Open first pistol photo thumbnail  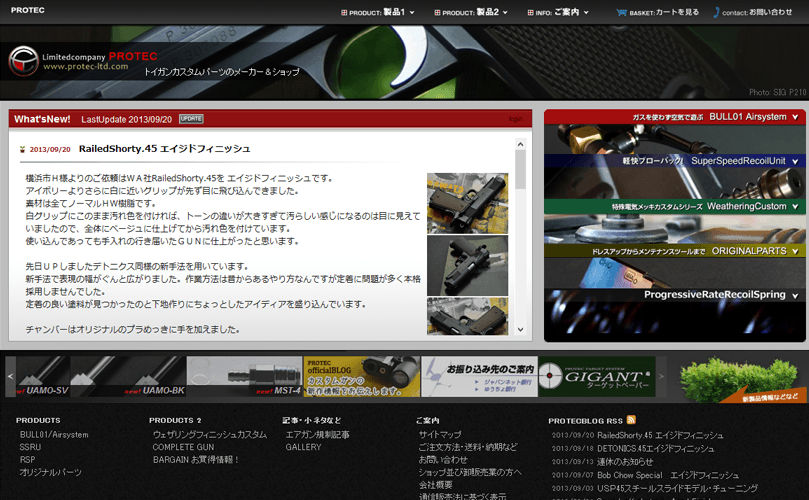(x=467, y=203)
